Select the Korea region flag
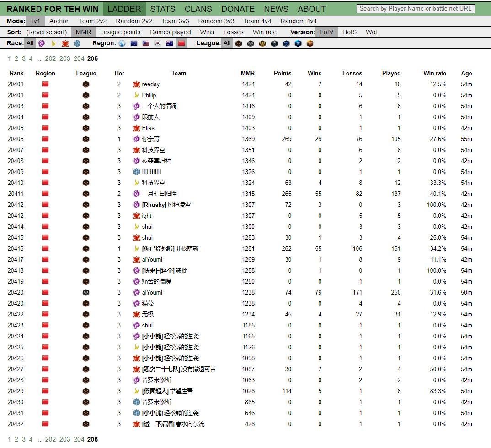491x448 pixels. [x=158, y=43]
